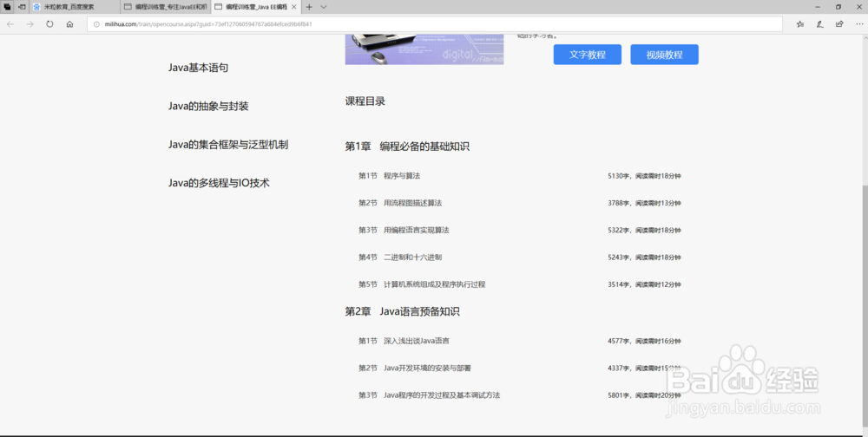Open section 第2节 Java开发环境的安装与部署
This screenshot has width=868, height=437.
coord(415,368)
